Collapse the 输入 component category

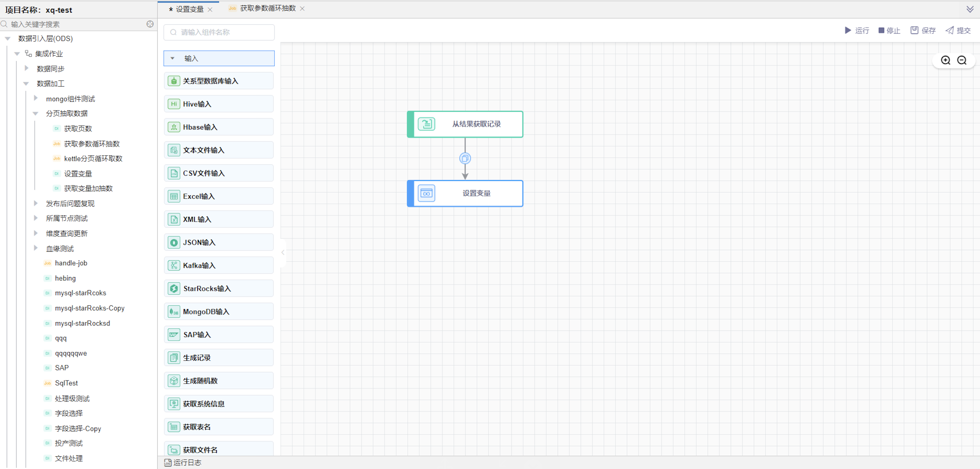click(x=173, y=58)
